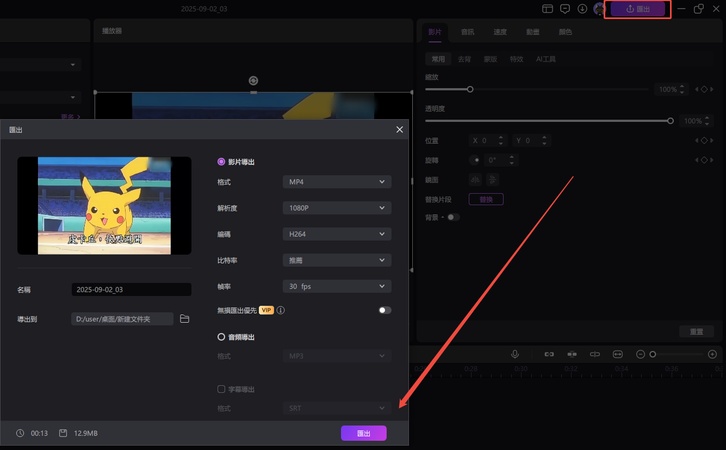Toggle the link clips icon above the timeline

tap(549, 354)
